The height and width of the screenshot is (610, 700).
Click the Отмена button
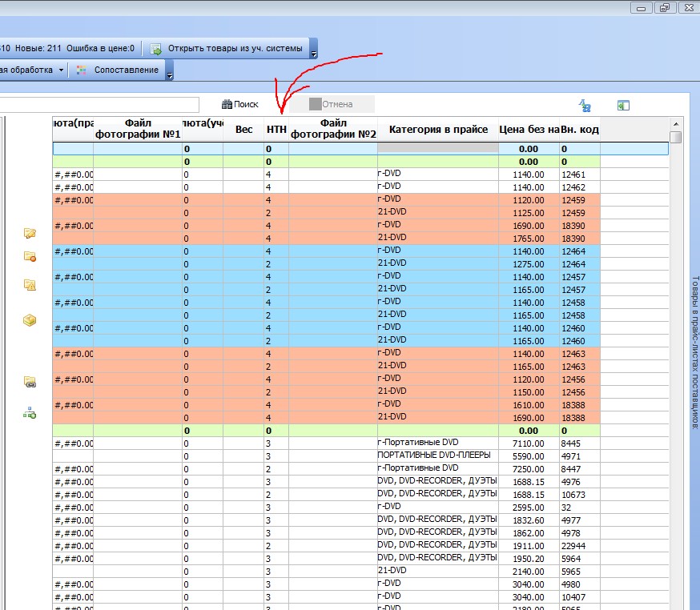click(x=332, y=104)
